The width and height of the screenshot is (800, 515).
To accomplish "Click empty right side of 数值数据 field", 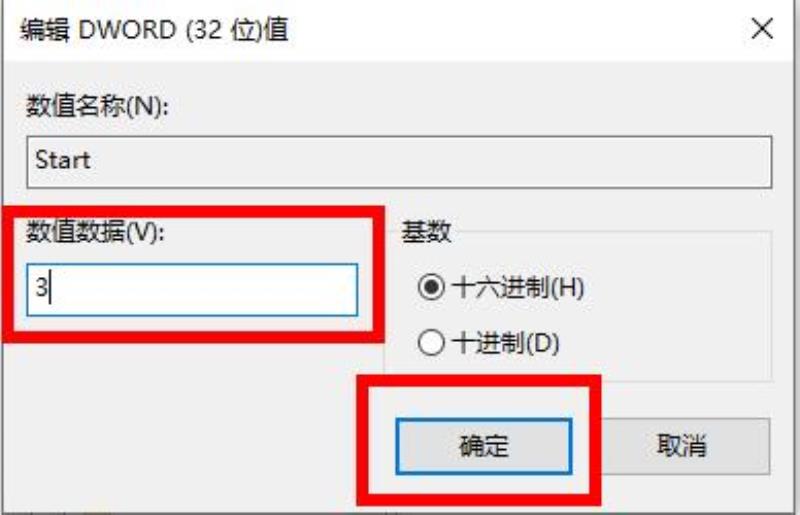I will pos(230,290).
